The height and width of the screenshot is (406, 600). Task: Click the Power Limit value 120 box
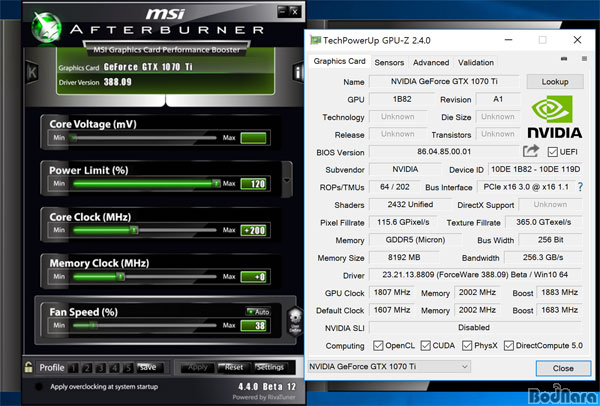[253, 184]
